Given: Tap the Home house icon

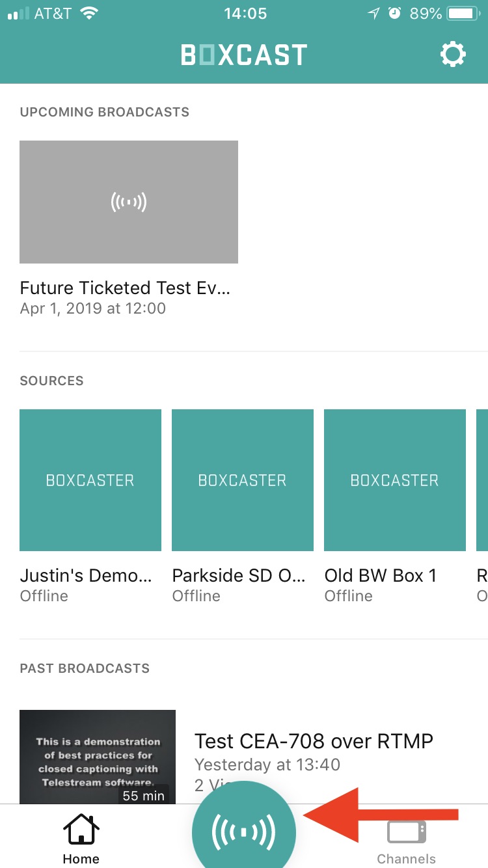Looking at the screenshot, I should click(x=81, y=831).
